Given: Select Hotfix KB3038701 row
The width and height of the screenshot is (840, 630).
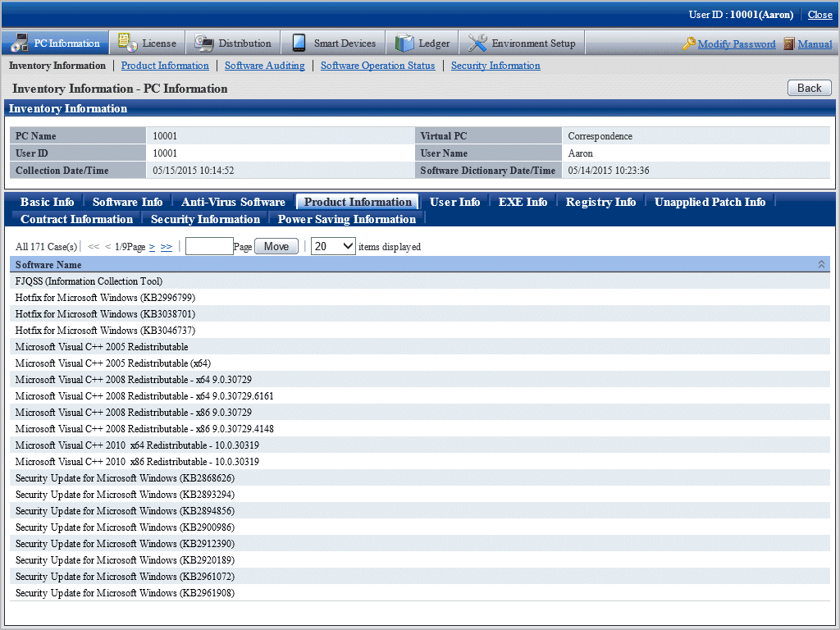Looking at the screenshot, I should coord(420,314).
